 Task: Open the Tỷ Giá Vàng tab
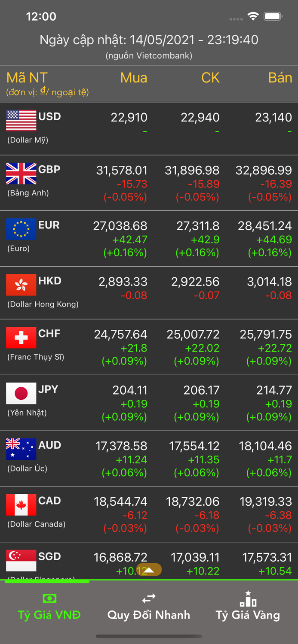pos(248,607)
